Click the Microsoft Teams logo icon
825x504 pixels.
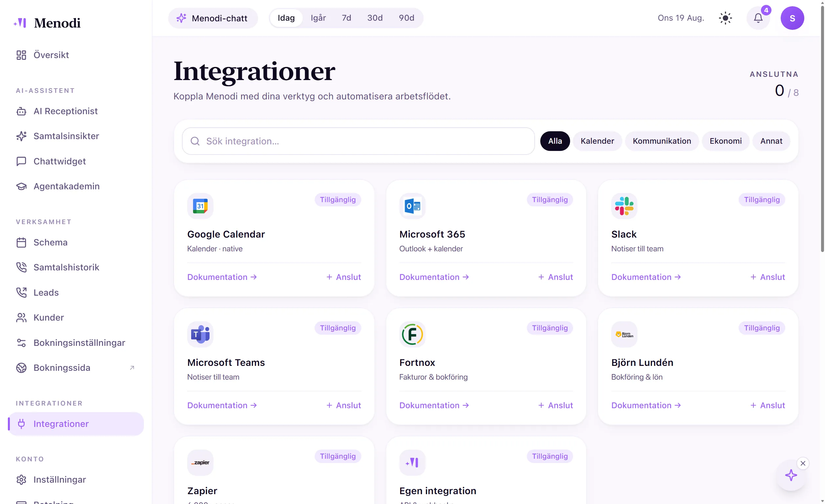click(200, 334)
